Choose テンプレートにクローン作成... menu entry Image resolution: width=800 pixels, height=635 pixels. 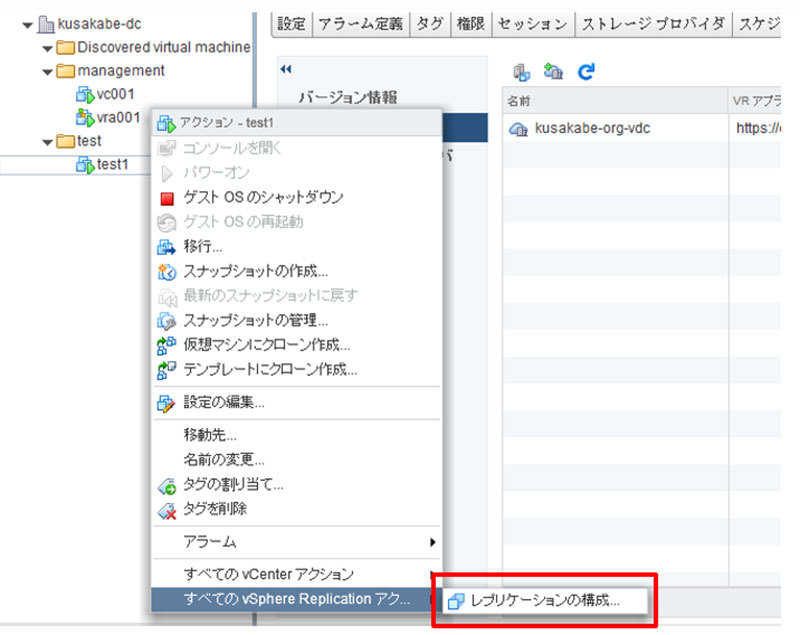296,370
